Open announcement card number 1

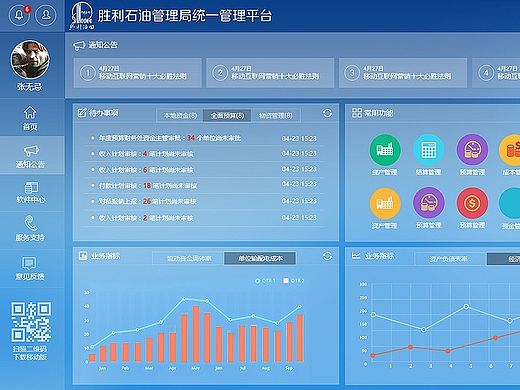click(137, 73)
